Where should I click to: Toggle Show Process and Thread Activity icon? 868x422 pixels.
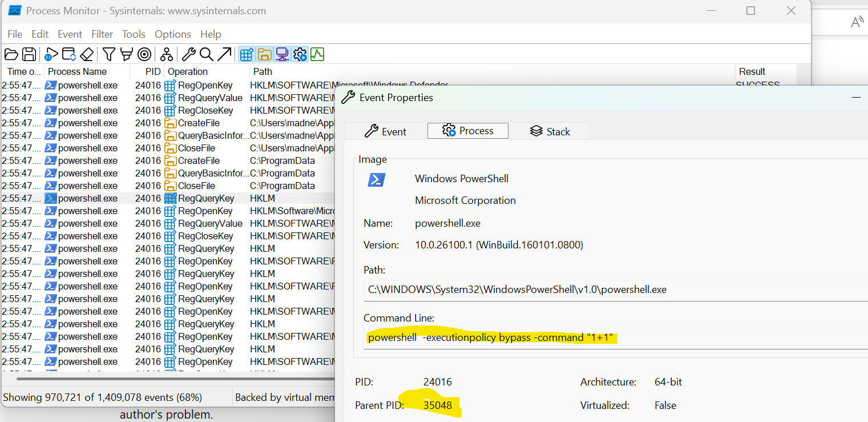pyautogui.click(x=300, y=54)
